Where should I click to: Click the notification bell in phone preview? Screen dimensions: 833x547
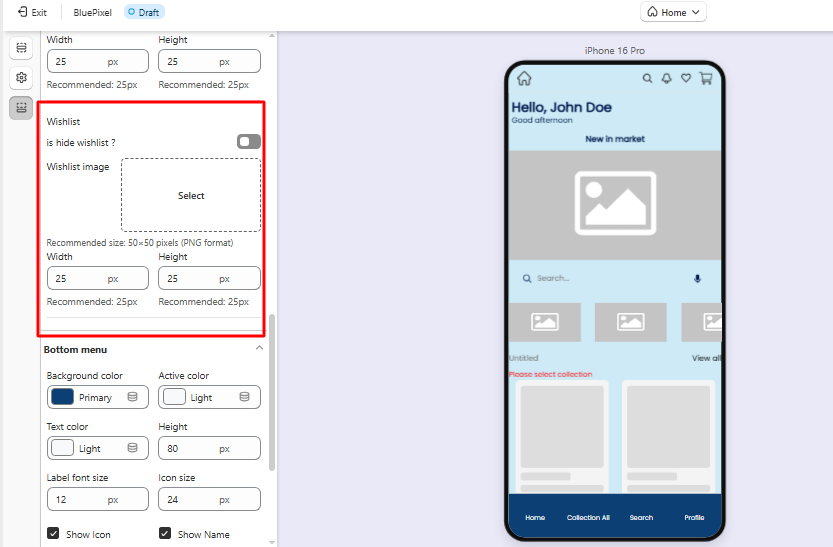pos(666,78)
